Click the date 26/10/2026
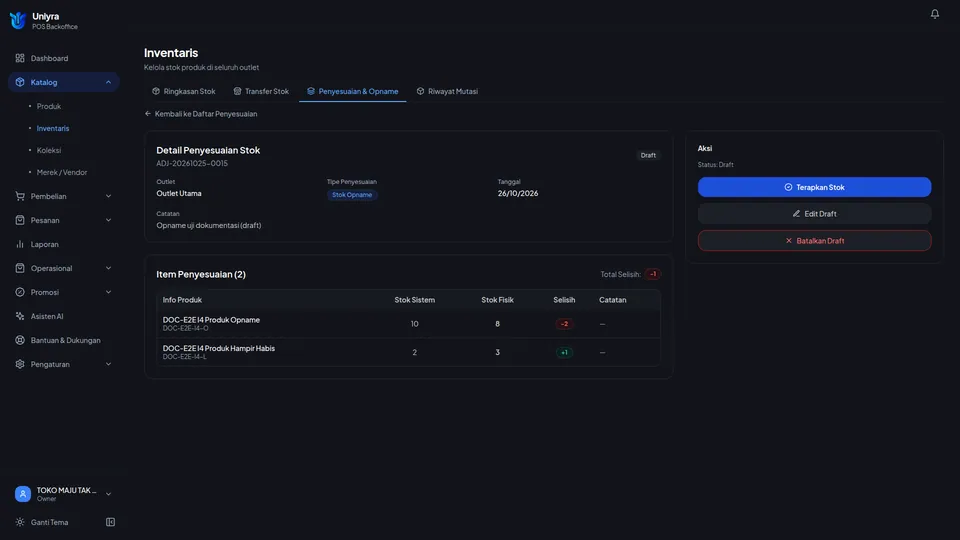Screen dimensions: 960x540 click(518, 193)
